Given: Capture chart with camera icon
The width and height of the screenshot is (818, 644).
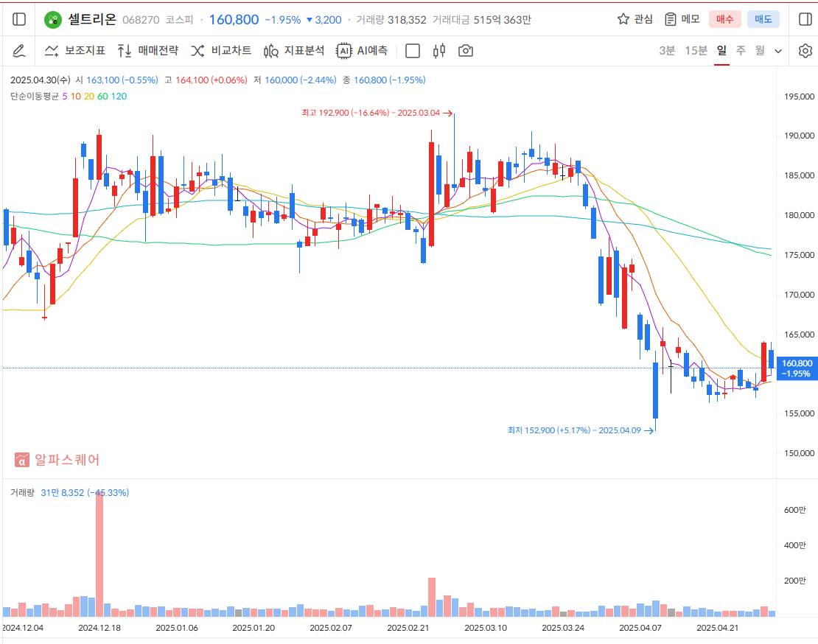Looking at the screenshot, I should [x=465, y=51].
